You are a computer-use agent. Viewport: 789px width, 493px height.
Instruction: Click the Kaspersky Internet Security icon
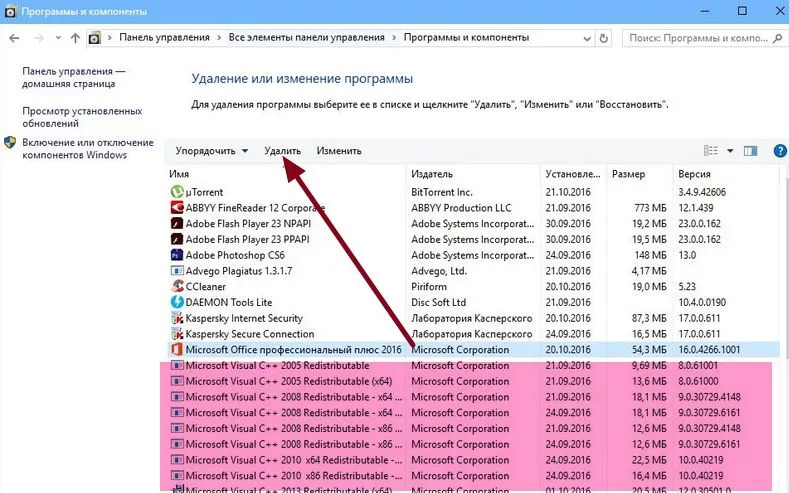177,318
